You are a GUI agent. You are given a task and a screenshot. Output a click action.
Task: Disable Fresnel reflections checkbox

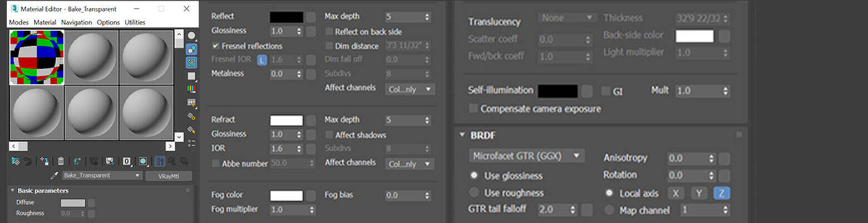(x=216, y=46)
